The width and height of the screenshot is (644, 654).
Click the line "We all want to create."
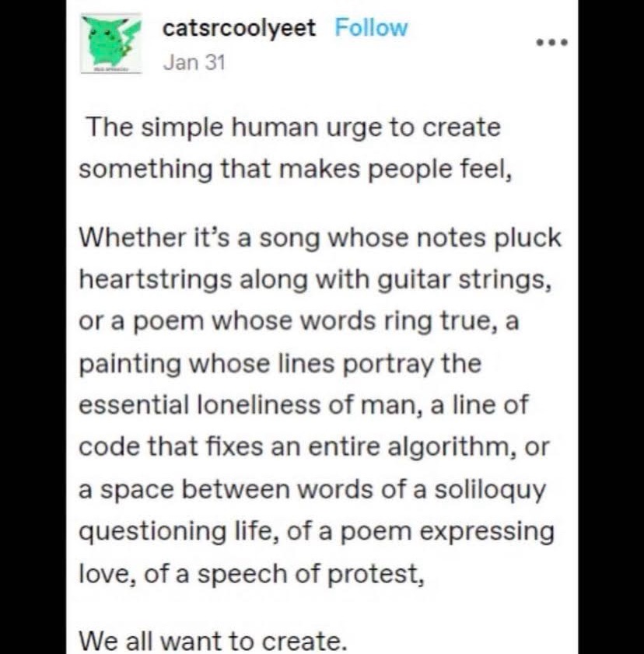point(212,642)
